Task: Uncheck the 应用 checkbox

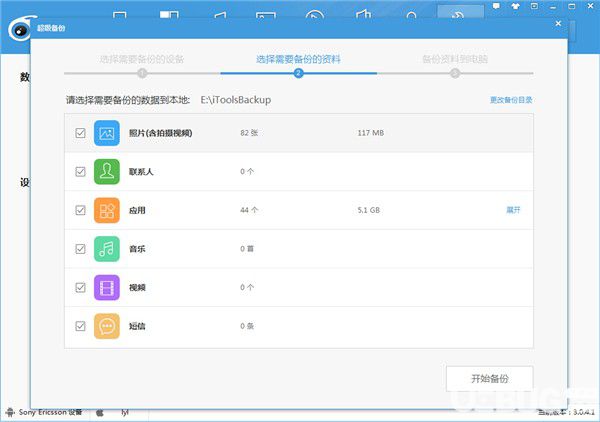Action: (x=80, y=210)
